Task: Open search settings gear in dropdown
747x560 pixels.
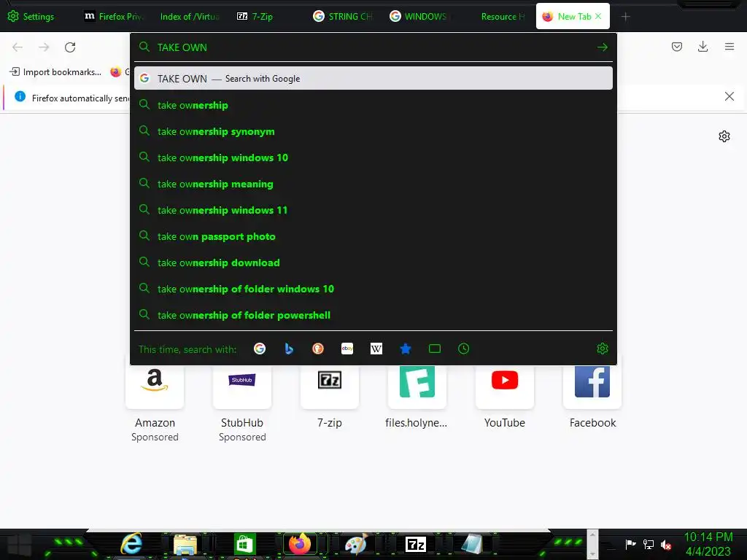Action: (602, 349)
